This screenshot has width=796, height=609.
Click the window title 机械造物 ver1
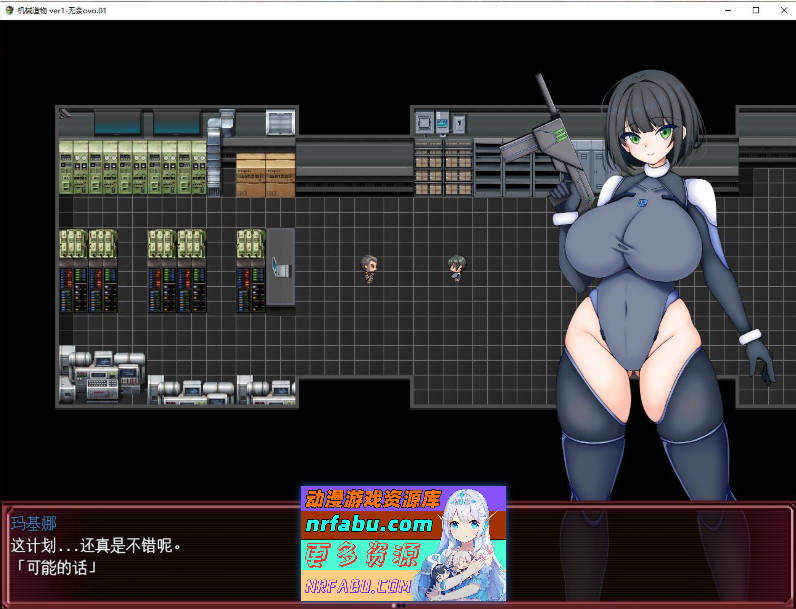[x=62, y=10]
